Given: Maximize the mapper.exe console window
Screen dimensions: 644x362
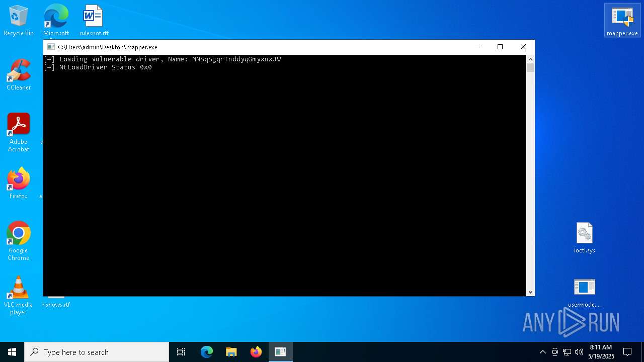Looking at the screenshot, I should point(500,47).
